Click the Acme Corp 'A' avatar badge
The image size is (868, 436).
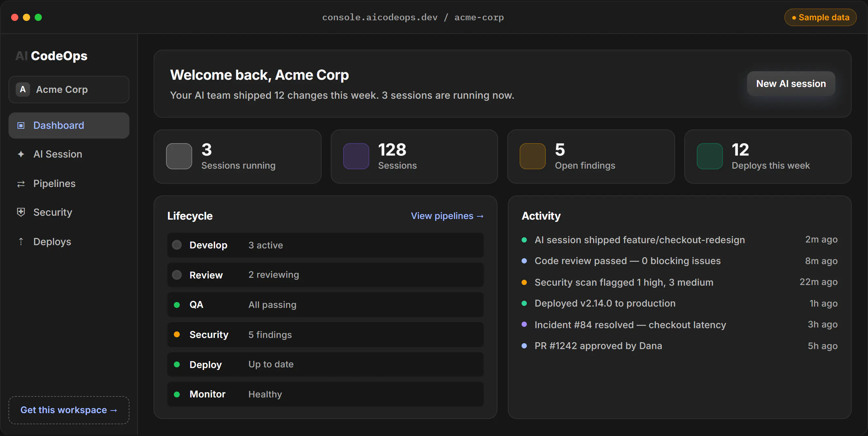coord(23,89)
